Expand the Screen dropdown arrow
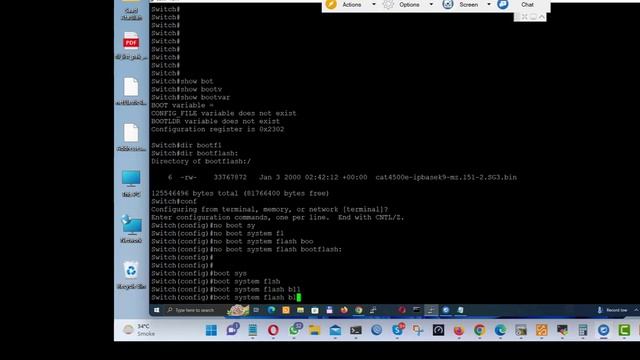 (489, 5)
